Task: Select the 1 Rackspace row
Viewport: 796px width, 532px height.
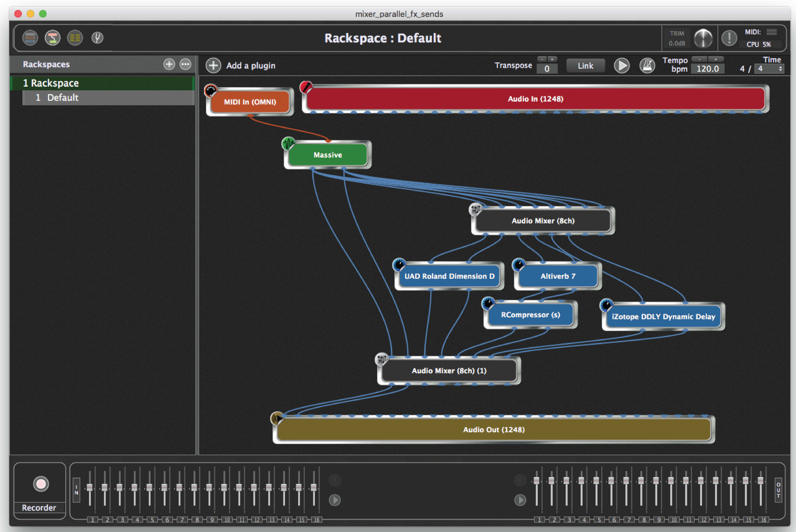Action: click(x=102, y=83)
